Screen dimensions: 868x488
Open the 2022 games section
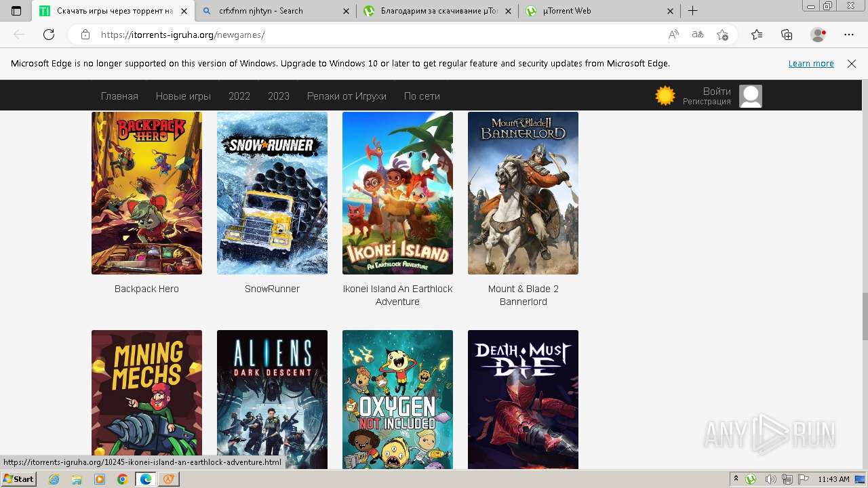(x=239, y=96)
